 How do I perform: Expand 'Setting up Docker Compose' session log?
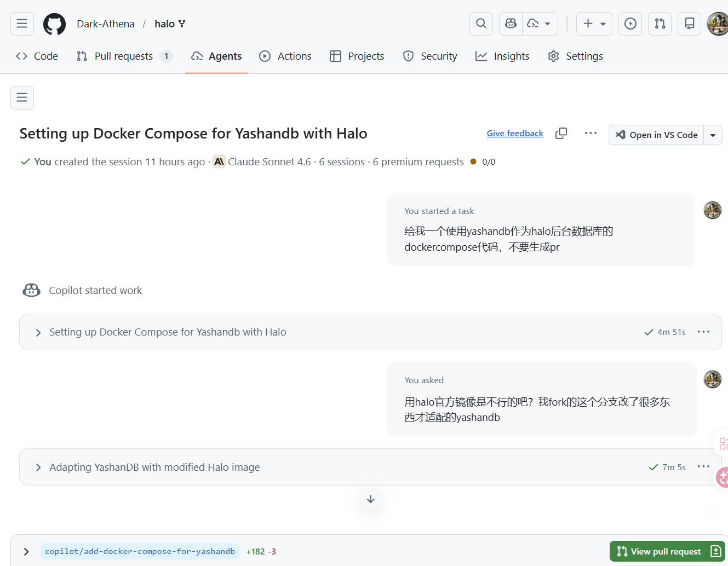[x=38, y=332]
